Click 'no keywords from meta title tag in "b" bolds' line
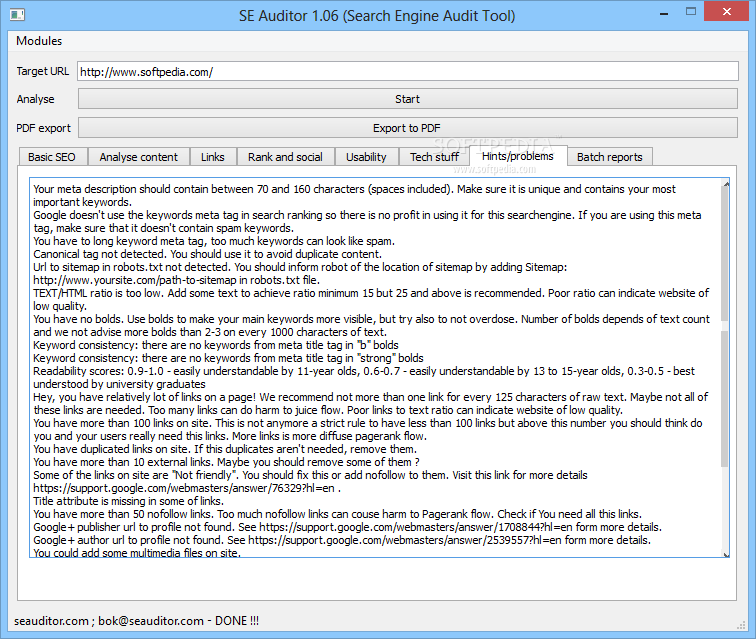 coord(216,345)
